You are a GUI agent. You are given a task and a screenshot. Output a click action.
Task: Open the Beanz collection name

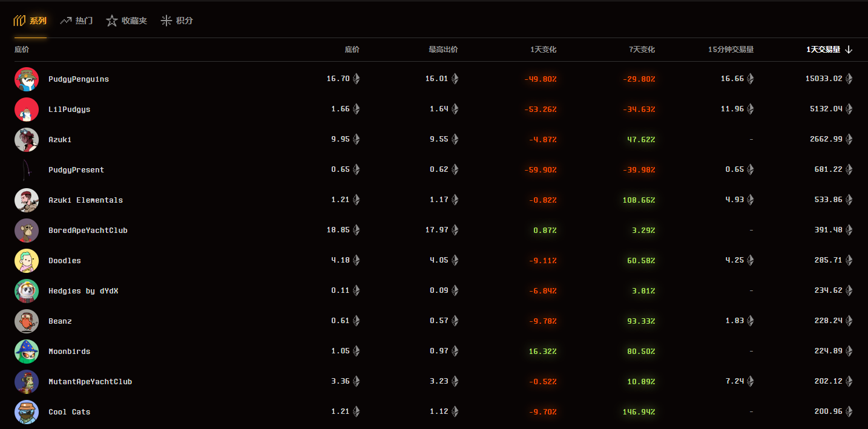60,321
